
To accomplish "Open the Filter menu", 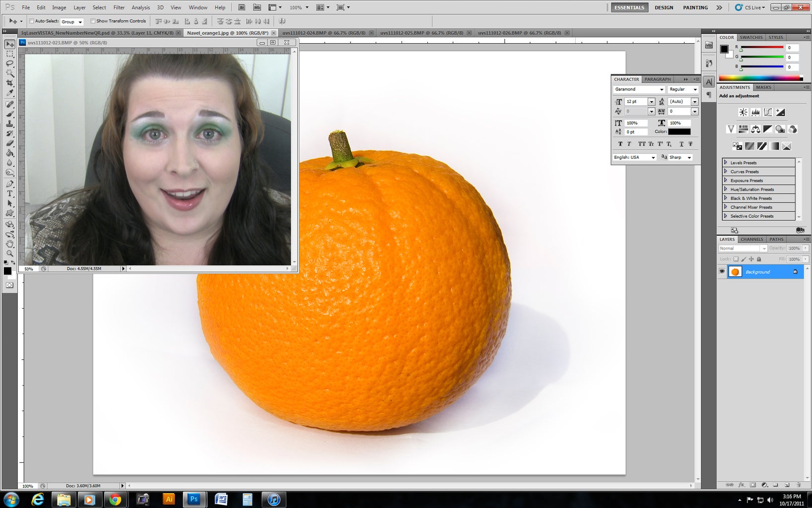I will pos(119,7).
